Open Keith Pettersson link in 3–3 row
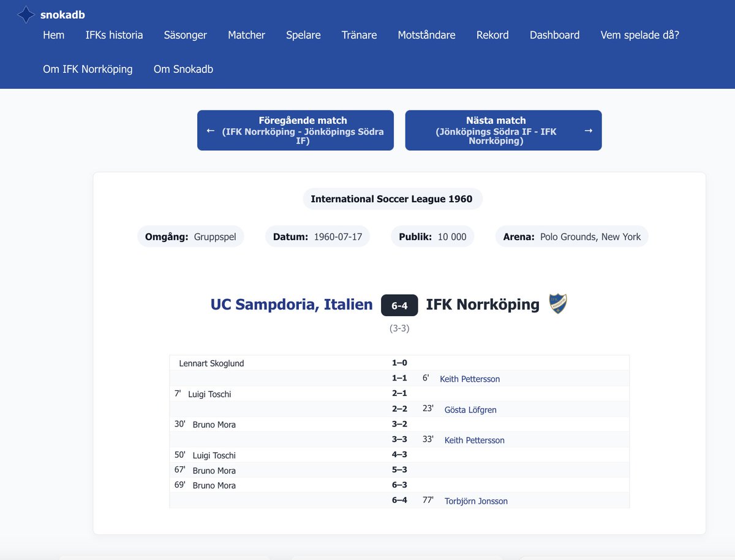Screen dimensions: 735x560 point(475,441)
